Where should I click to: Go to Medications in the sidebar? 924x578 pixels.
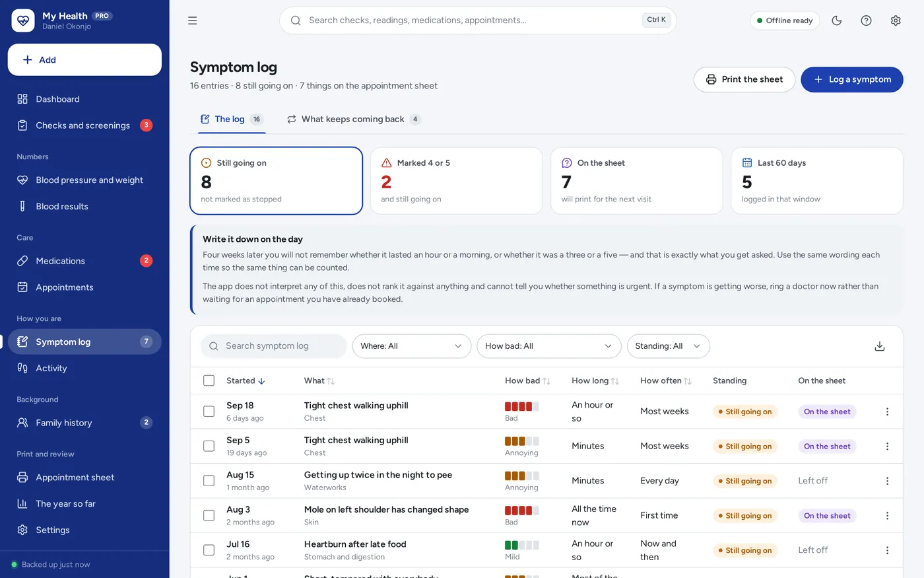84,261
